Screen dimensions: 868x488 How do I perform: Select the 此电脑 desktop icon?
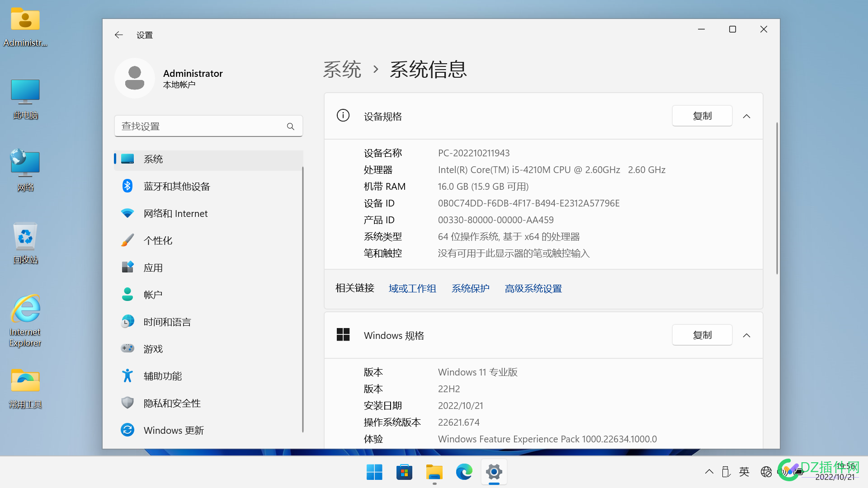[x=25, y=99]
